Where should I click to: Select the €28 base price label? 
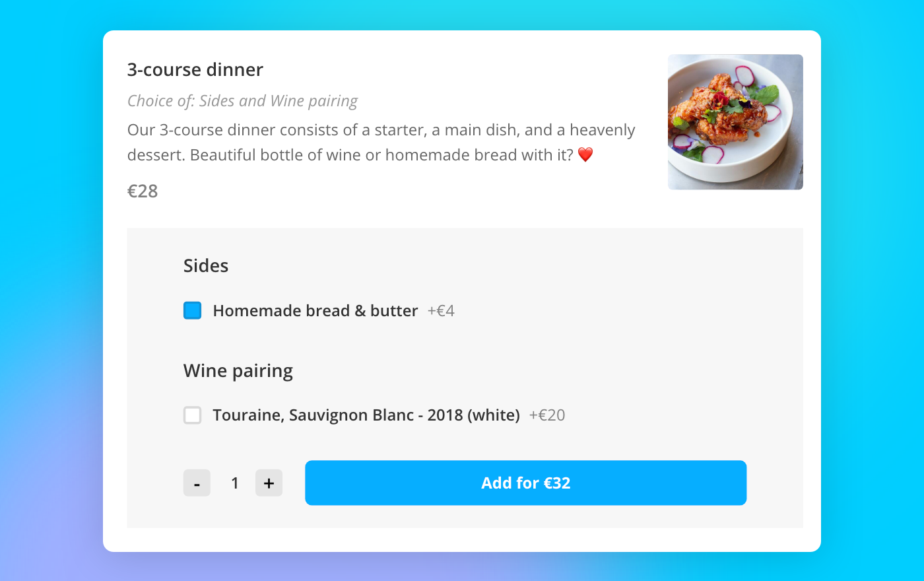click(143, 191)
